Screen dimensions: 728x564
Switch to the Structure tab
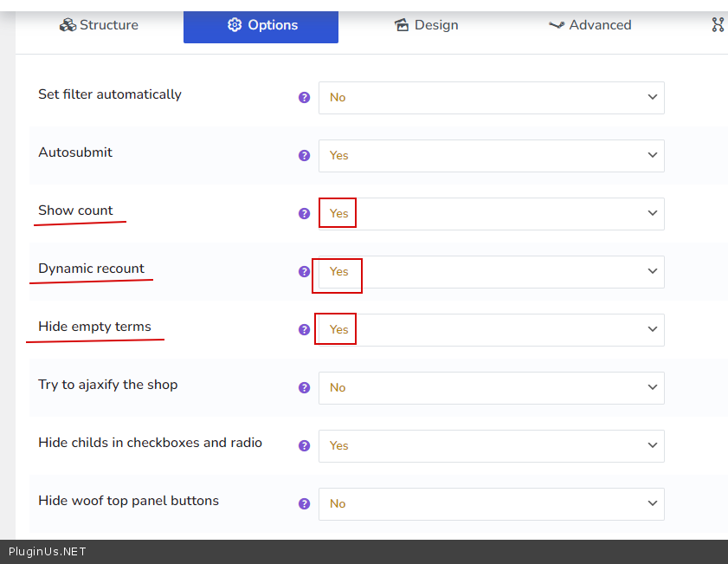(x=99, y=25)
